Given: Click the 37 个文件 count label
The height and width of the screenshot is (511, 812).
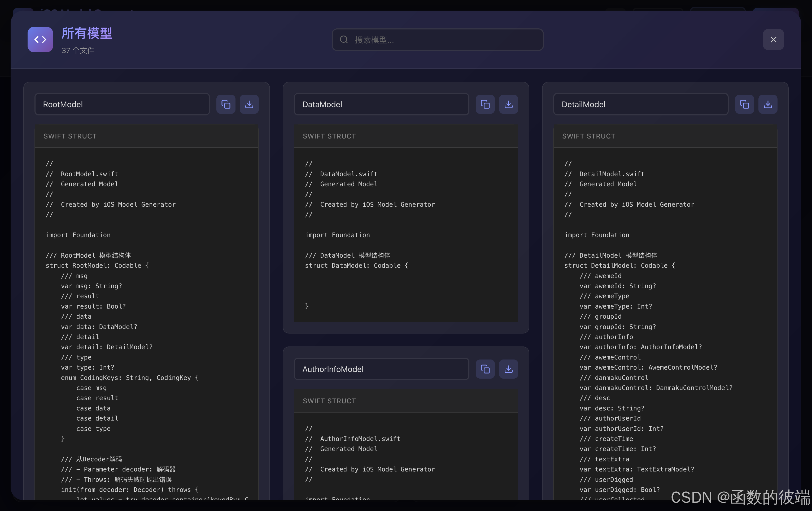Looking at the screenshot, I should coord(78,51).
